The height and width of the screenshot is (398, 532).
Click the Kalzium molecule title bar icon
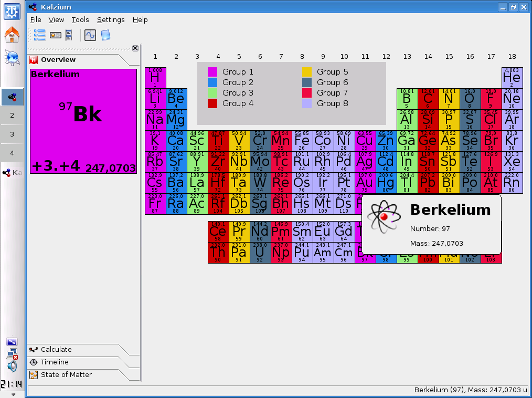33,7
